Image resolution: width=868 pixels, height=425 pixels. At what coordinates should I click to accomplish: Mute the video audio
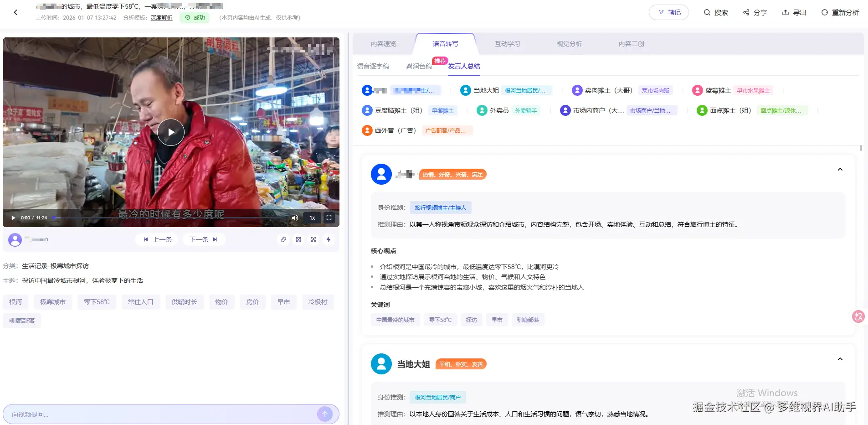[294, 218]
